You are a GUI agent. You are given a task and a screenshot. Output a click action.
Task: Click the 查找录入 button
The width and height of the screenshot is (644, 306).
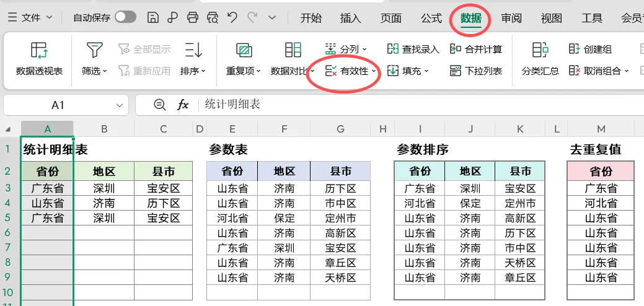pyautogui.click(x=413, y=50)
